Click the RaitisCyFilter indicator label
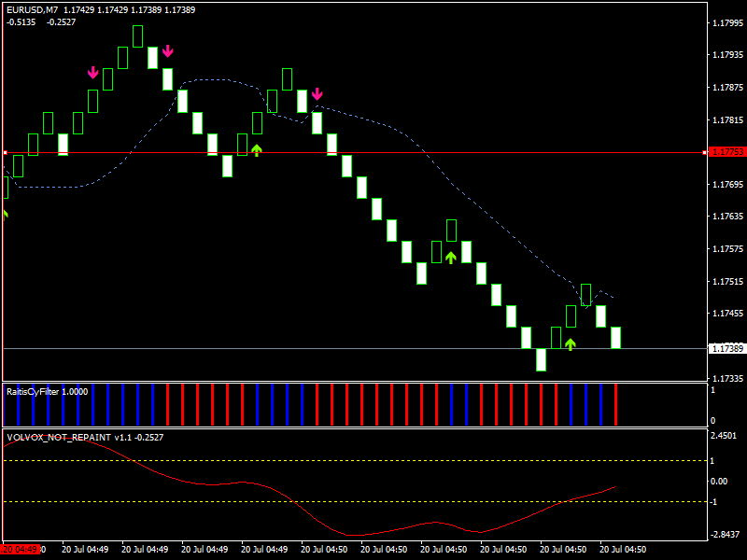The width and height of the screenshot is (747, 560). [47, 391]
